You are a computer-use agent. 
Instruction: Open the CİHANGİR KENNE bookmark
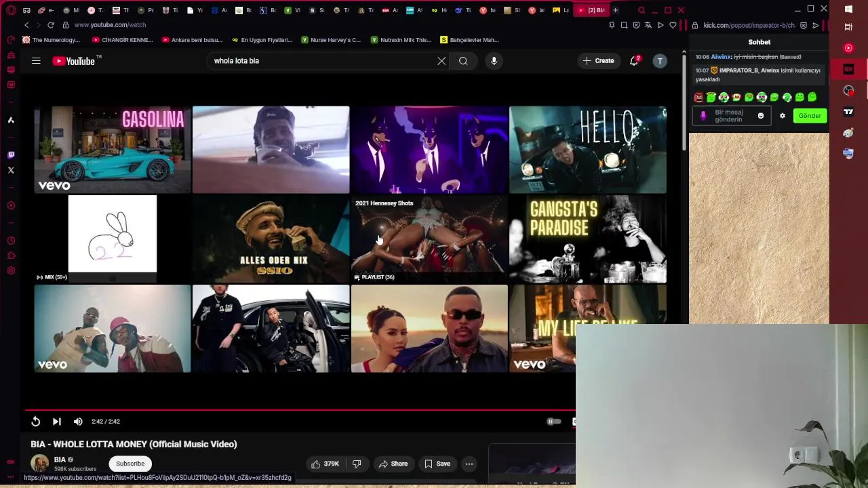pos(122,40)
